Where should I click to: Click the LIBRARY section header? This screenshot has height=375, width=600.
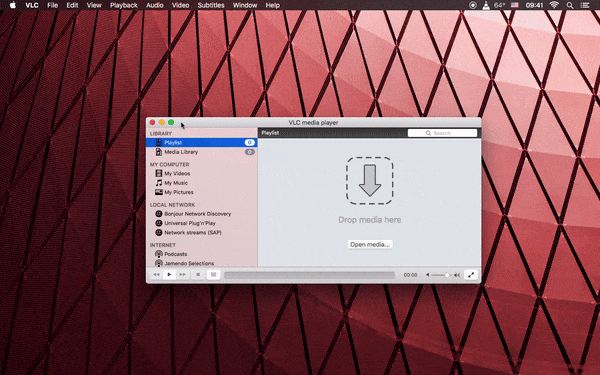click(161, 134)
